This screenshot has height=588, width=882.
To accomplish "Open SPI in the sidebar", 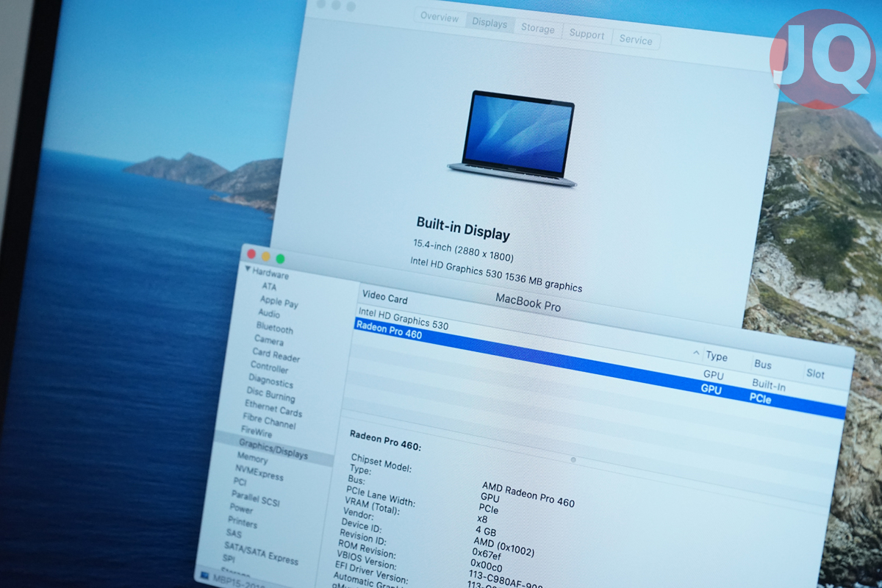I will [x=229, y=559].
